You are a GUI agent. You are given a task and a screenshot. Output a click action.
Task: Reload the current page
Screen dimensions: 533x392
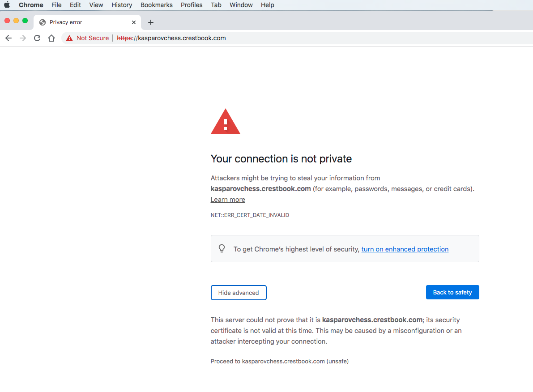(x=37, y=38)
